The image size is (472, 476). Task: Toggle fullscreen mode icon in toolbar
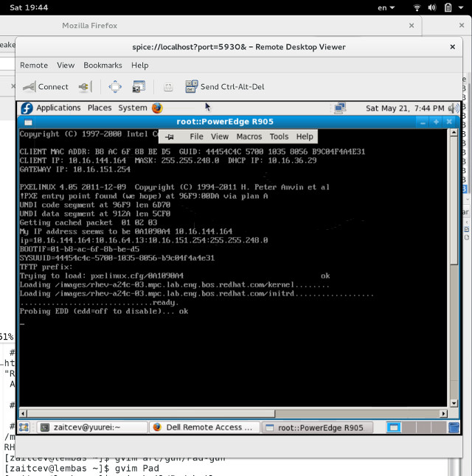click(x=115, y=87)
